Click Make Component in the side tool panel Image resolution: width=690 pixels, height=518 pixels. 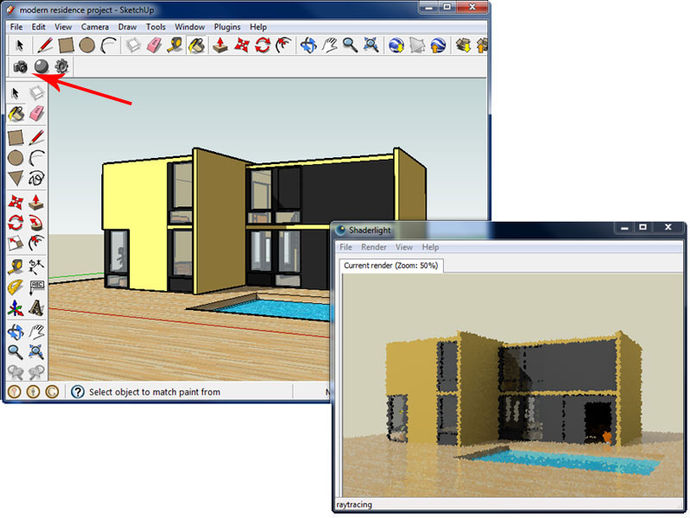point(37,93)
